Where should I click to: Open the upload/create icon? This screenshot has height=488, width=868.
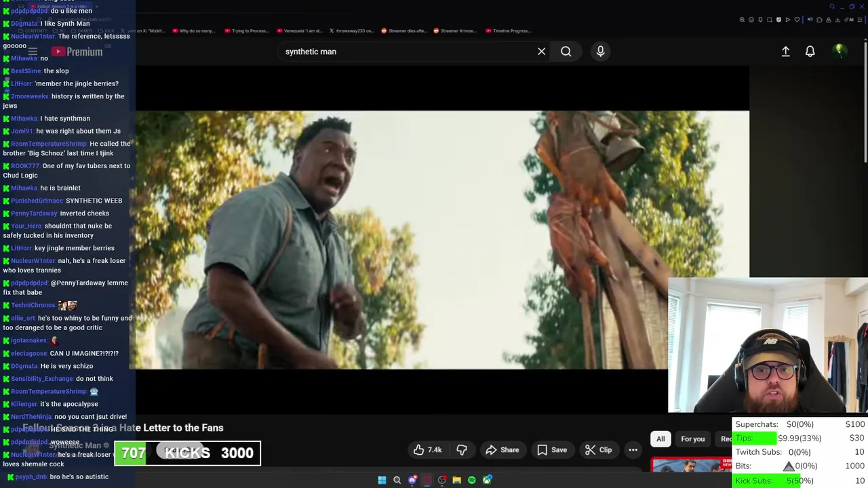[x=785, y=52]
